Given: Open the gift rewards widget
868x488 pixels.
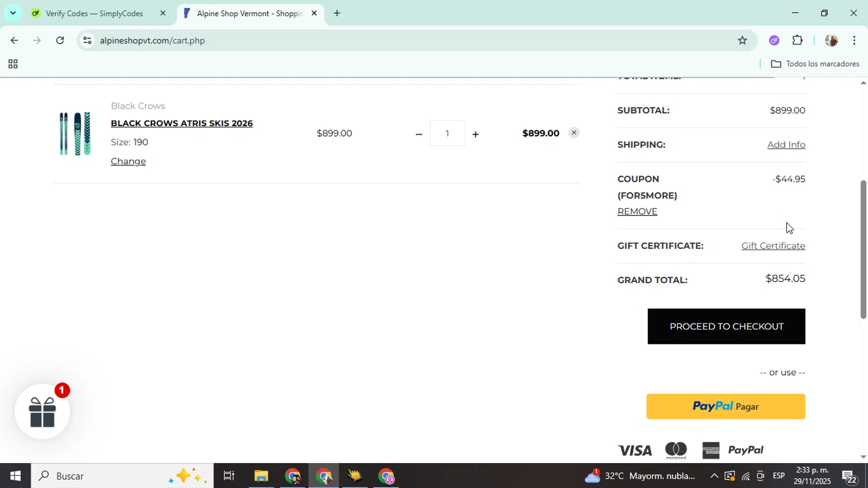Looking at the screenshot, I should [x=42, y=412].
